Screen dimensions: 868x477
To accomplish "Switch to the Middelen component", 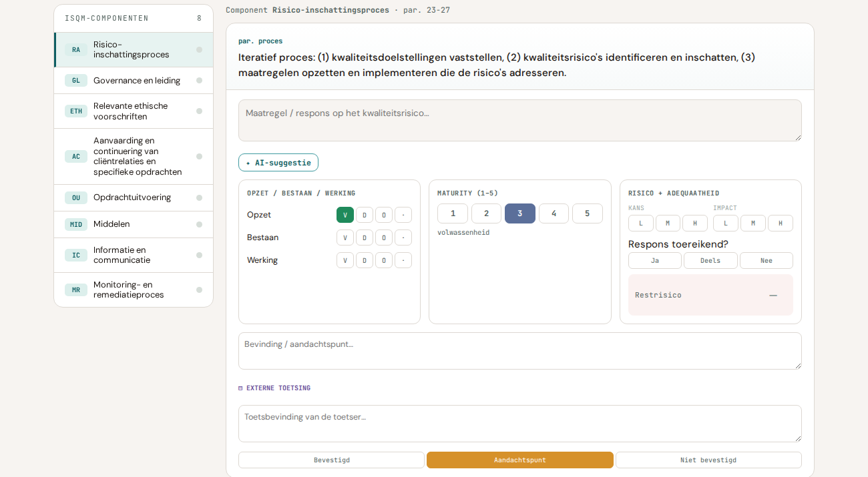I will pyautogui.click(x=134, y=225).
